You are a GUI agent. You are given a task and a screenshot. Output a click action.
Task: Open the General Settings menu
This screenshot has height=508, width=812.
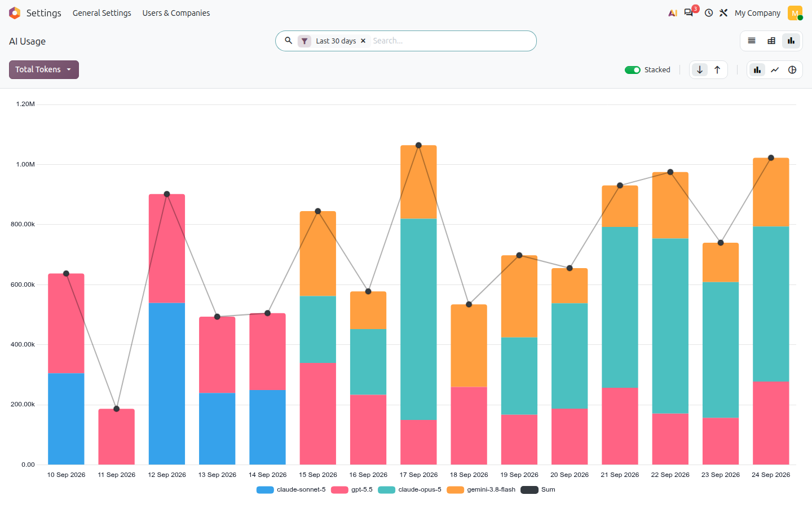[x=102, y=13]
